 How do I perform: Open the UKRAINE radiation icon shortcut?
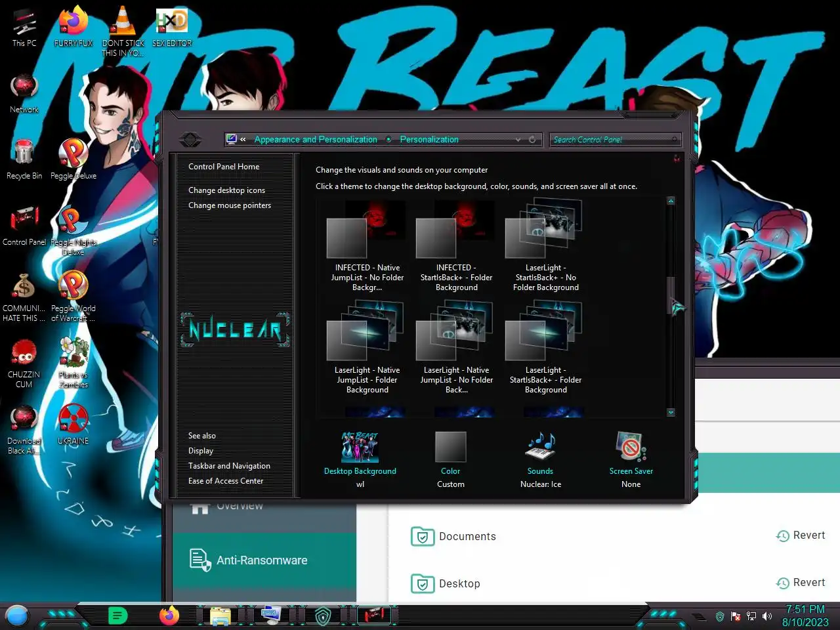click(x=73, y=425)
